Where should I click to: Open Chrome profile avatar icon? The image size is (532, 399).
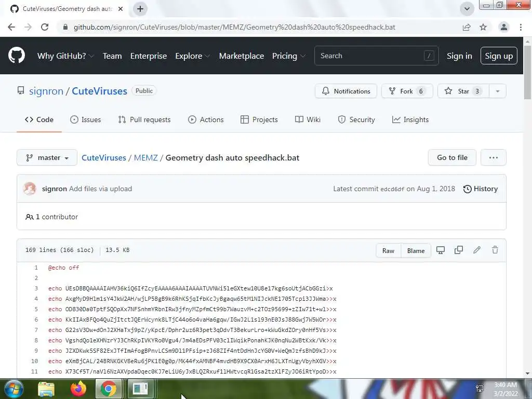(x=504, y=27)
